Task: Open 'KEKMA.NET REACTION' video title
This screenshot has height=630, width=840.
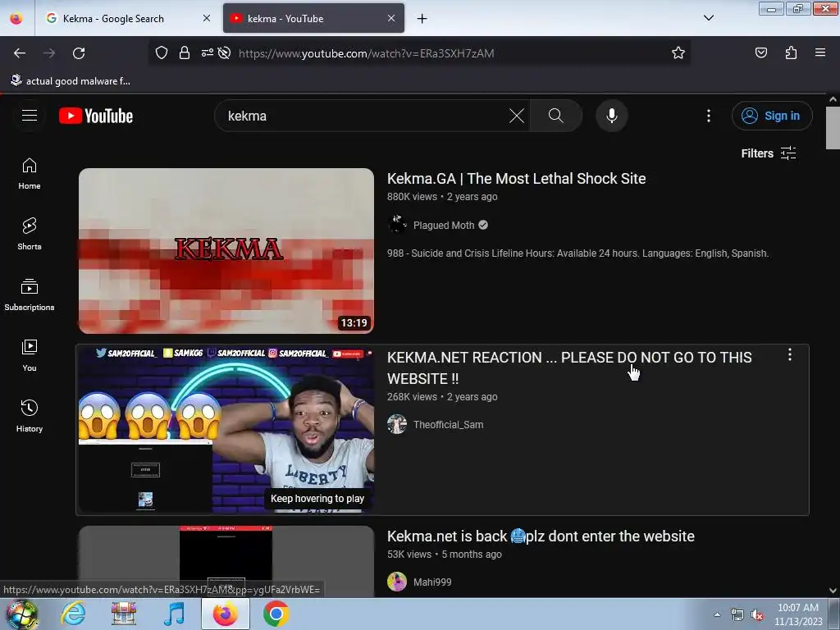Action: (x=569, y=368)
